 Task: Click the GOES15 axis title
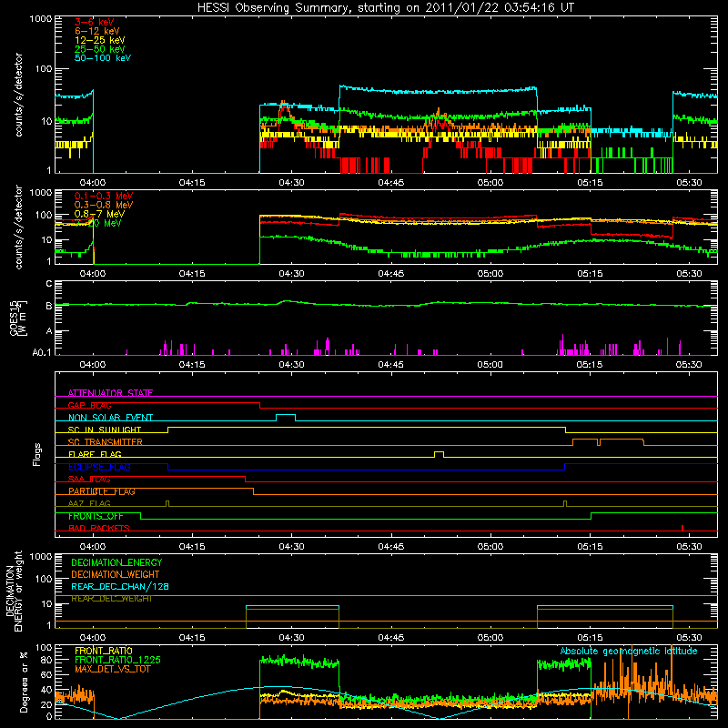point(18,318)
